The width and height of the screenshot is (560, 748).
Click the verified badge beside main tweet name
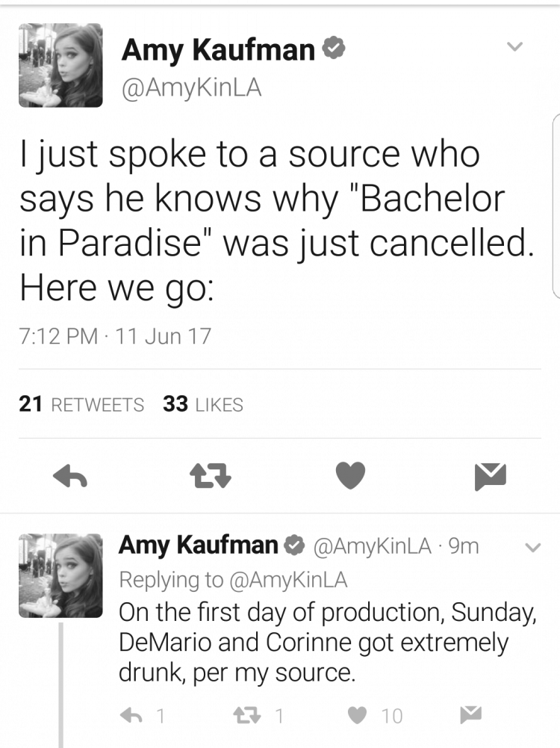pyautogui.click(x=334, y=48)
